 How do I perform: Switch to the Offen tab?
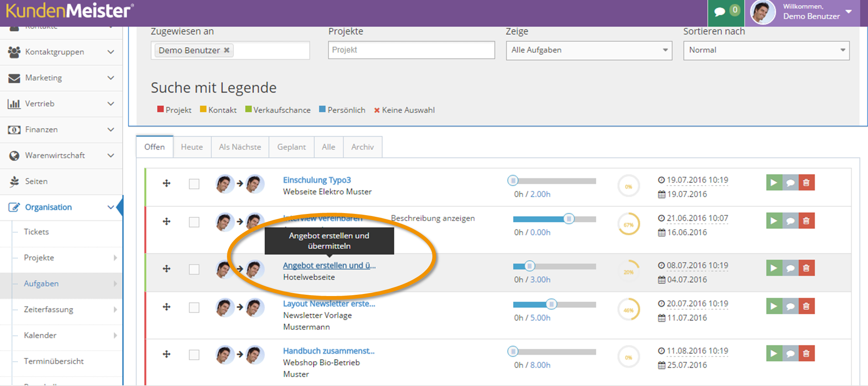154,147
